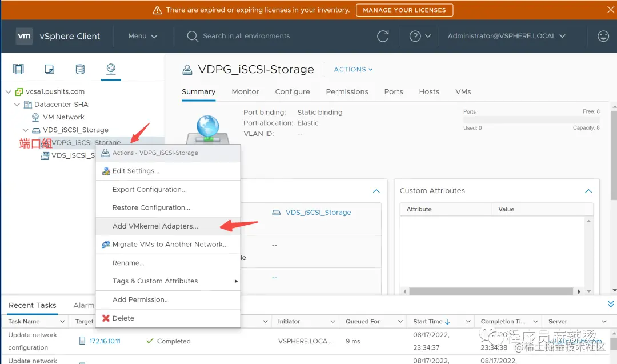
Task: Collapse the card left of Custom Attributes
Action: pyautogui.click(x=376, y=191)
